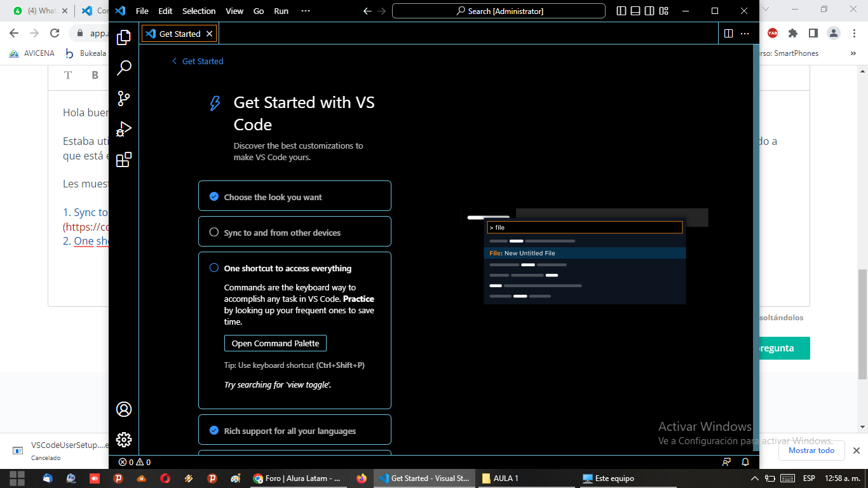Click the Search [Administrator] command center box

(x=499, y=11)
